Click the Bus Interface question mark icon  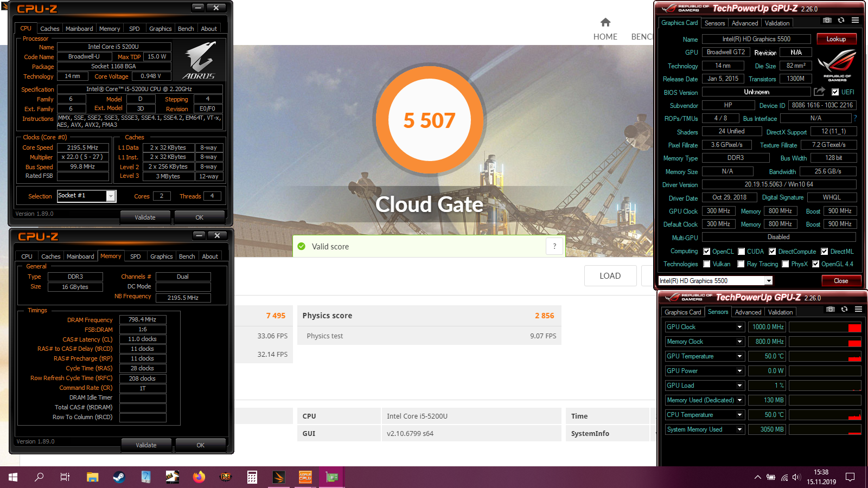click(x=855, y=118)
